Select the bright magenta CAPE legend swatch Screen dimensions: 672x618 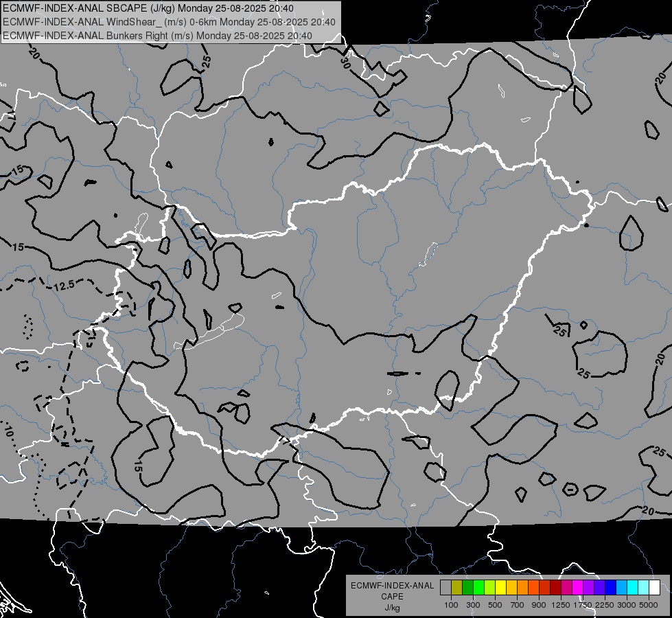(x=578, y=587)
